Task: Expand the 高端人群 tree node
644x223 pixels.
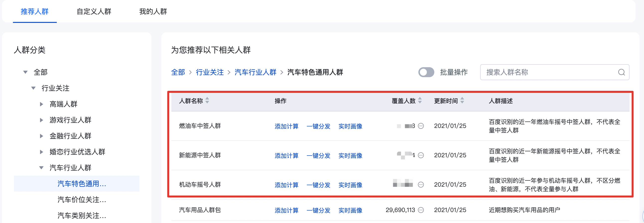Action: click(42, 104)
